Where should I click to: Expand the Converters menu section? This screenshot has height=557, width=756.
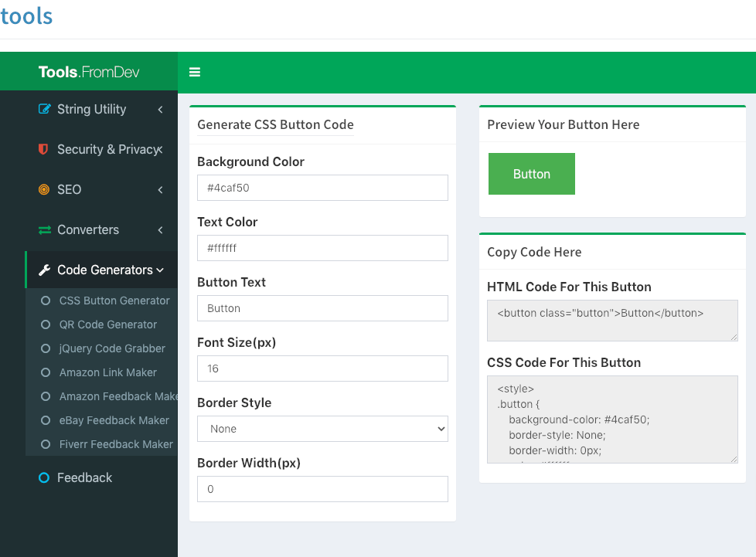click(87, 229)
